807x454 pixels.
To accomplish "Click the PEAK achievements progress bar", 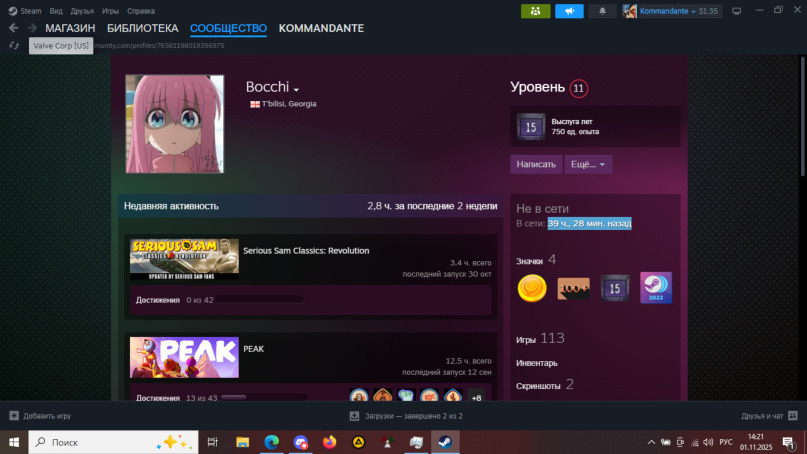I will tap(262, 398).
